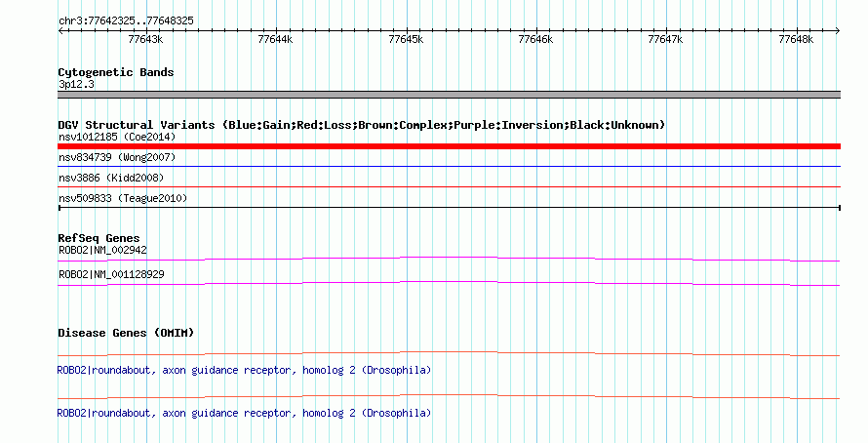Click the nsv834739 (Wong2007) label
868x443 pixels.
point(117,157)
